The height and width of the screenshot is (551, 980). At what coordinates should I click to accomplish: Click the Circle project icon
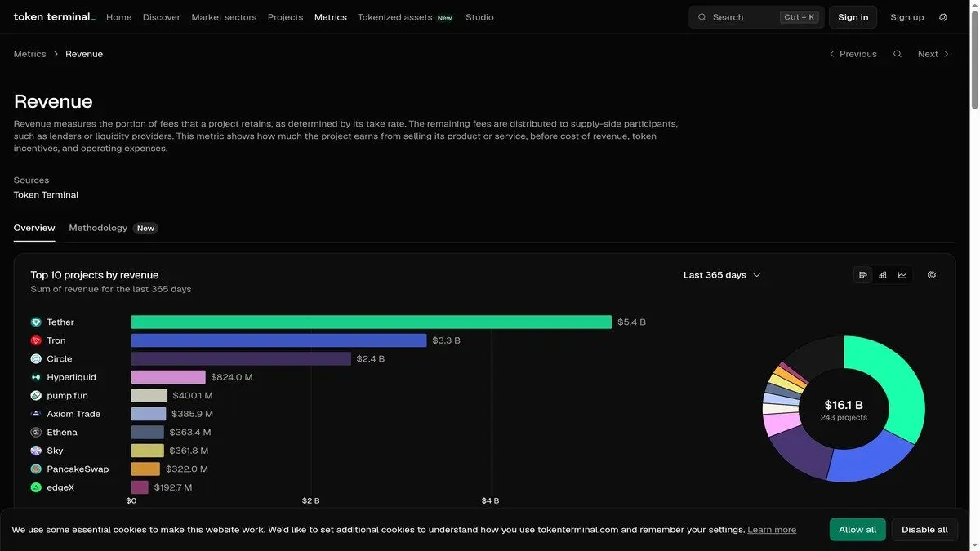[36, 359]
